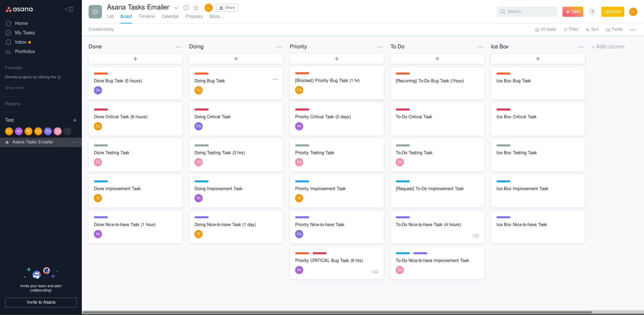This screenshot has height=315, width=644.
Task: Add a task to the To Do column
Action: tap(437, 59)
